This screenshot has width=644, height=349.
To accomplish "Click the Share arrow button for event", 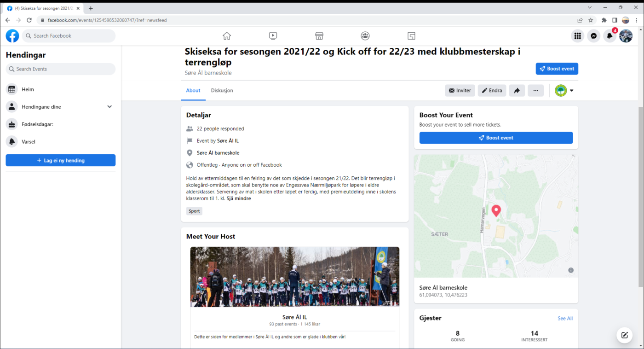I will click(x=517, y=91).
